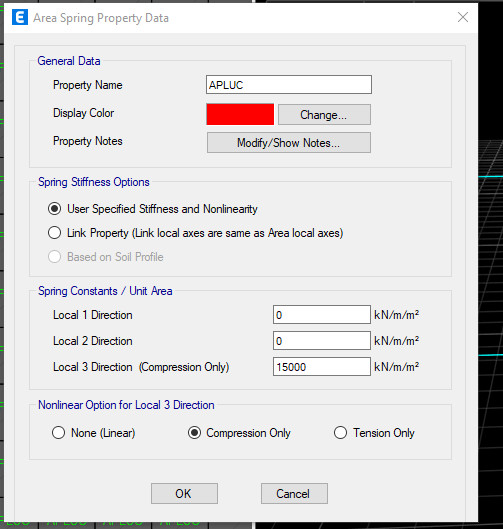Dismiss with the Cancel button
The width and height of the screenshot is (503, 529).
click(294, 494)
